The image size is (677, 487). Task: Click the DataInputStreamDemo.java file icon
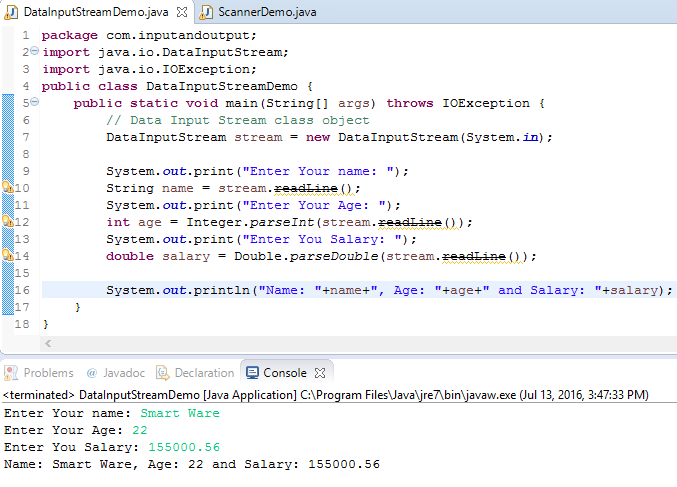(x=11, y=12)
